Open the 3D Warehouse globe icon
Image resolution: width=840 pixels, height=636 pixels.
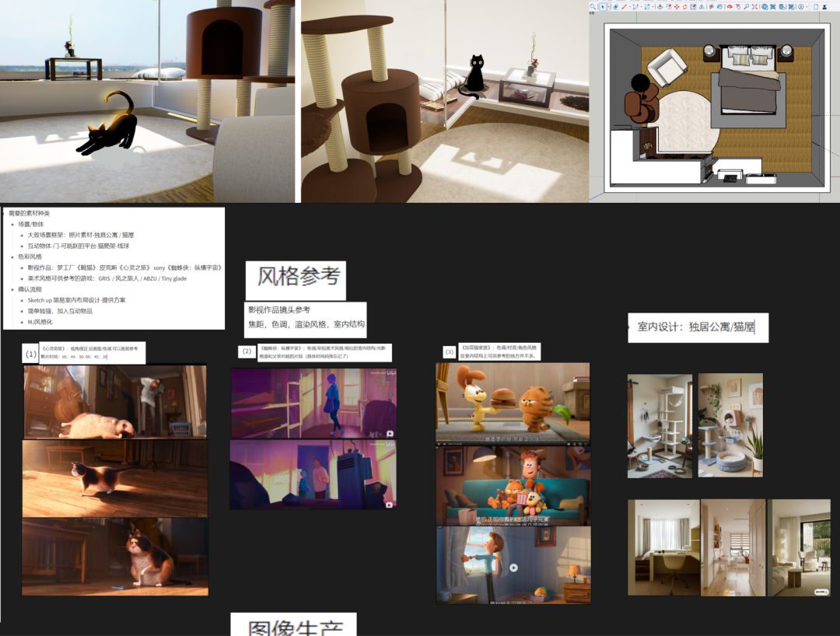coord(765,7)
